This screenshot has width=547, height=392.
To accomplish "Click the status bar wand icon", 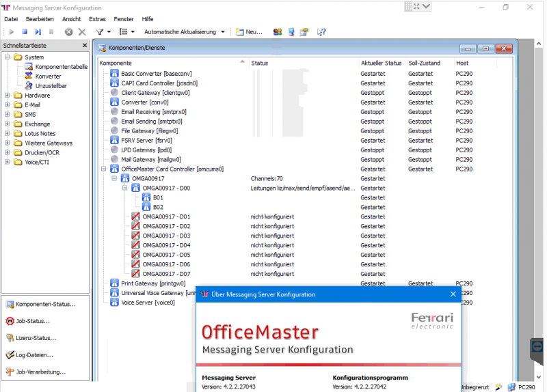I will click(x=498, y=387).
